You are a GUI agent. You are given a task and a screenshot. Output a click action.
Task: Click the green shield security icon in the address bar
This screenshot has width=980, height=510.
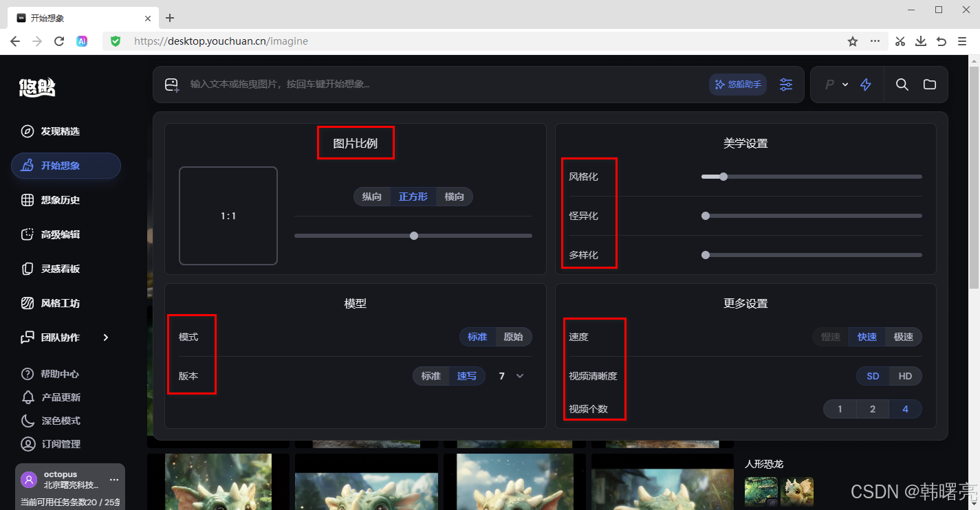click(x=116, y=41)
